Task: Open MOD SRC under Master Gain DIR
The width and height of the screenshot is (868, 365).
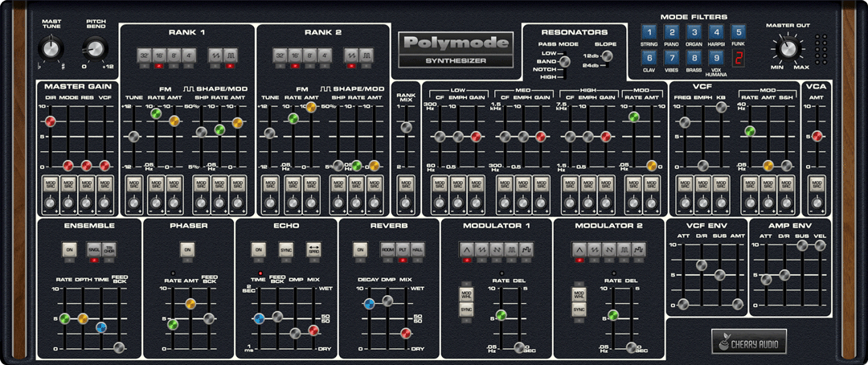Action: click(x=51, y=184)
